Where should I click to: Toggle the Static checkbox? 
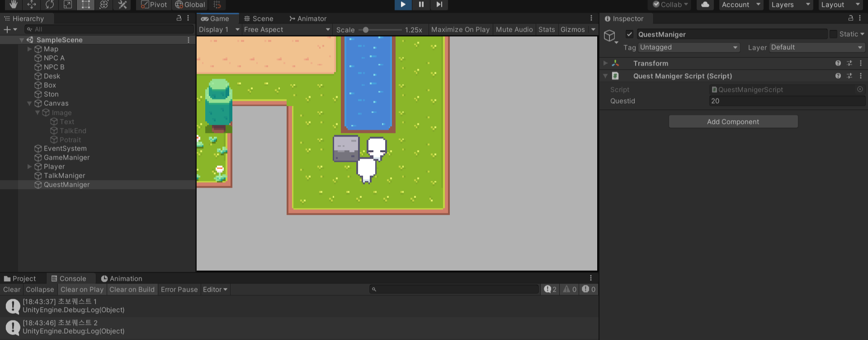pyautogui.click(x=833, y=34)
